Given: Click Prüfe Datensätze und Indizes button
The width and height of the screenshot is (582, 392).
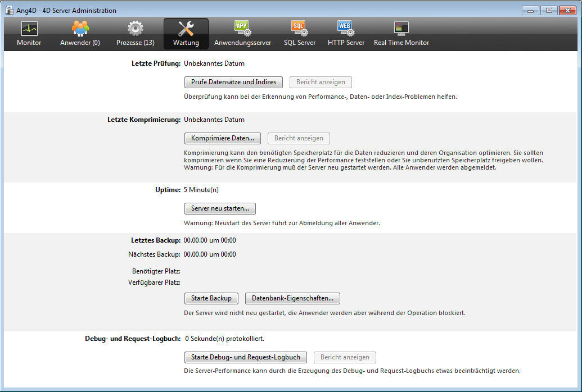Looking at the screenshot, I should 233,82.
